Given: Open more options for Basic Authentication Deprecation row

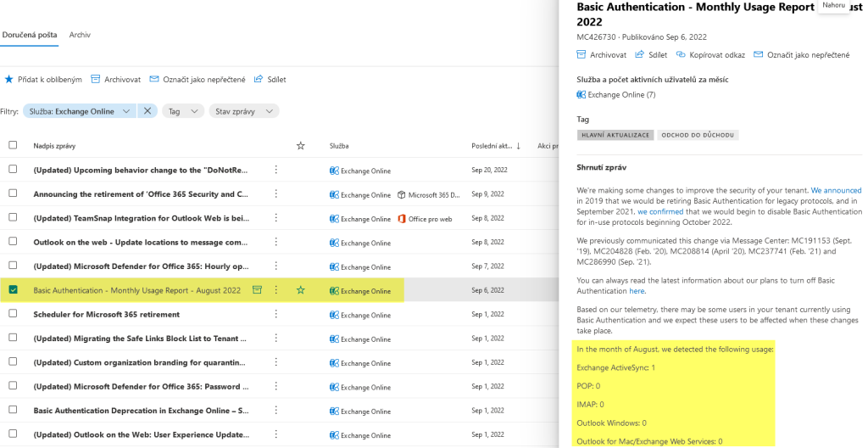Looking at the screenshot, I should (x=275, y=411).
